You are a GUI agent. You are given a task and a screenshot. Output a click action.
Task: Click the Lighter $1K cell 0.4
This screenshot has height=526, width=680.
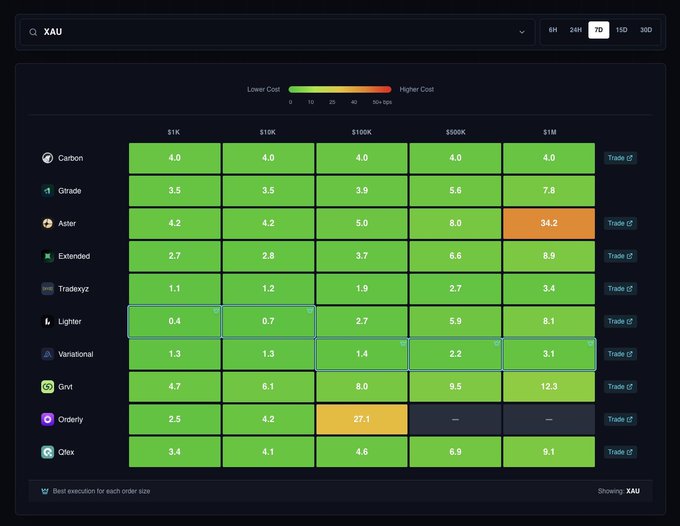[174, 321]
